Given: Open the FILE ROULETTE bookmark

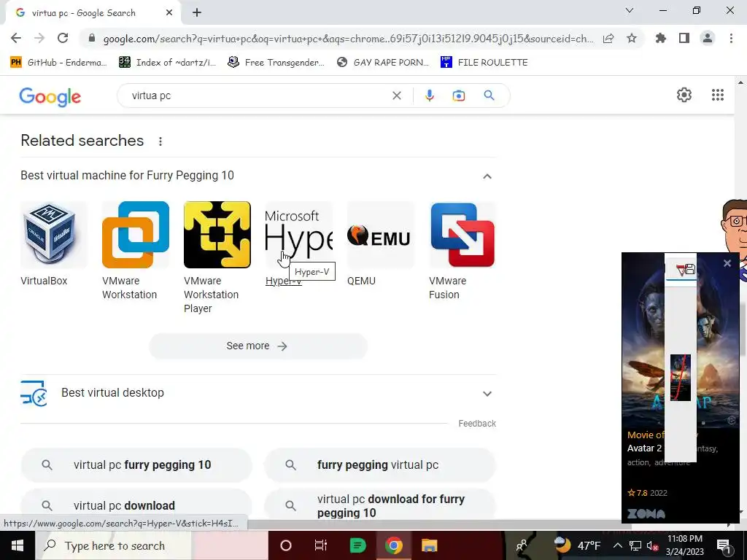Looking at the screenshot, I should tap(484, 63).
